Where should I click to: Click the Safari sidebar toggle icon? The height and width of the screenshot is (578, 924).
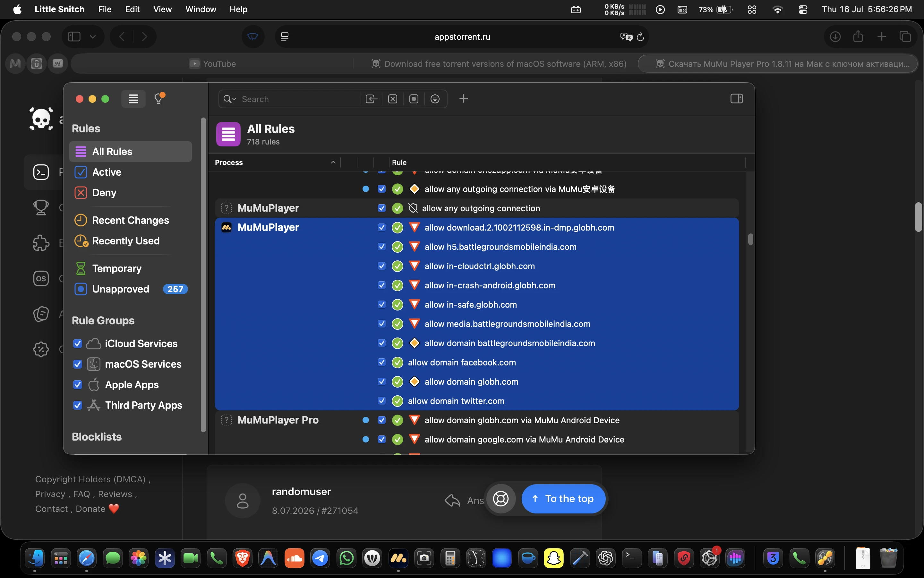74,37
